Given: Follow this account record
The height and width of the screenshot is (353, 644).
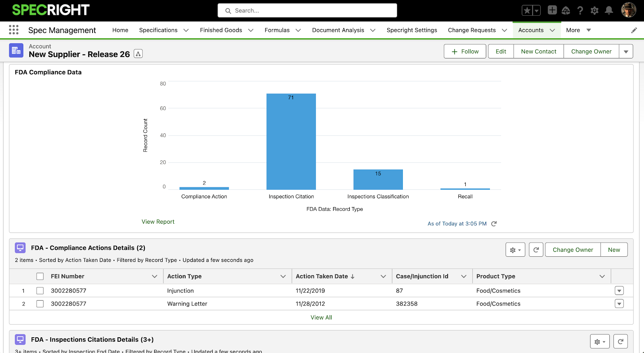Looking at the screenshot, I should pyautogui.click(x=465, y=52).
